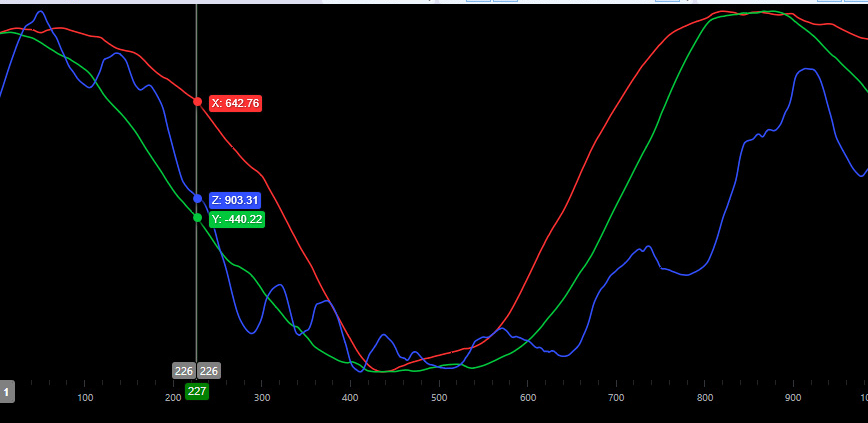This screenshot has height=423, width=868.
Task: Click the left gray 226 frame marker
Action: [184, 371]
